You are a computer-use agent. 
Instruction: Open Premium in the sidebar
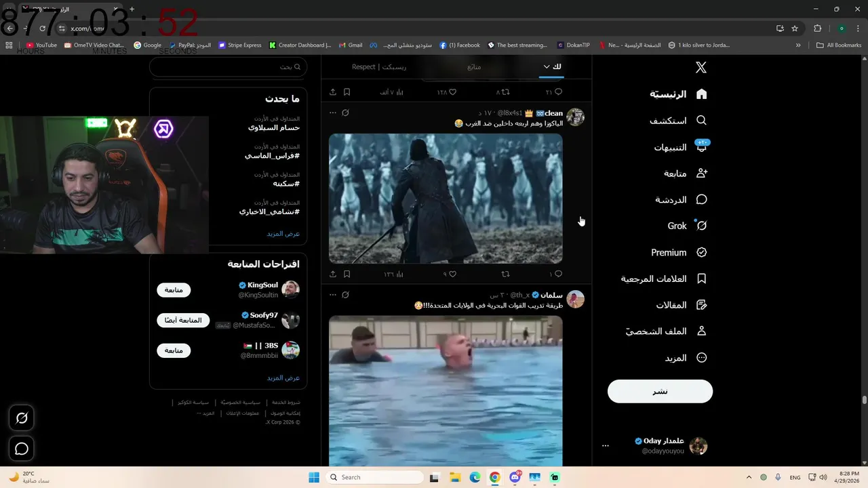tap(679, 252)
